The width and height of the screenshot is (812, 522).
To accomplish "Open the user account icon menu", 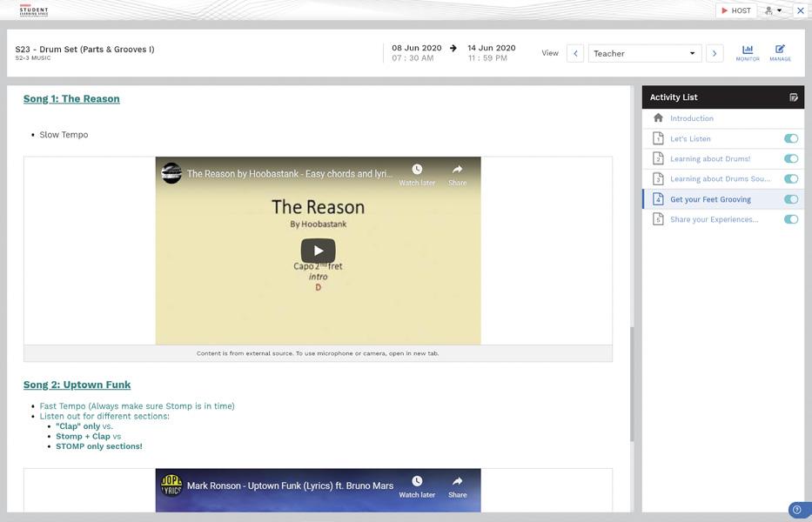I will (773, 10).
